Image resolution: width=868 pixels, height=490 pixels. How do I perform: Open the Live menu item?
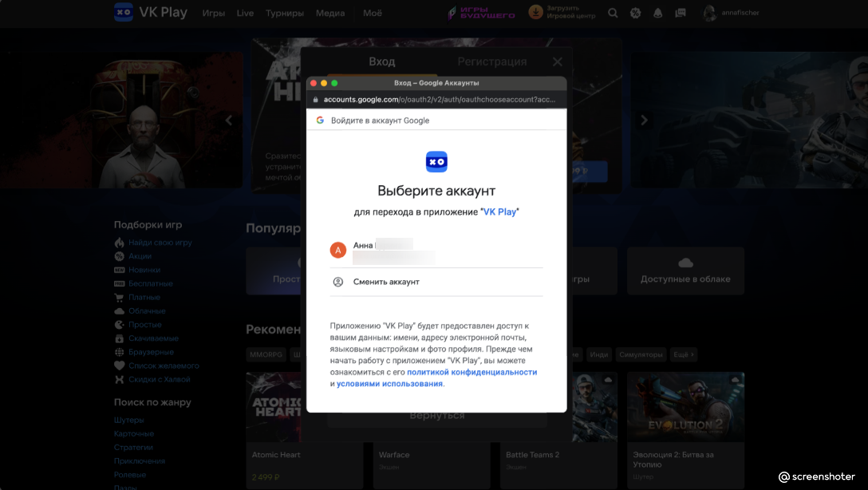tap(245, 14)
